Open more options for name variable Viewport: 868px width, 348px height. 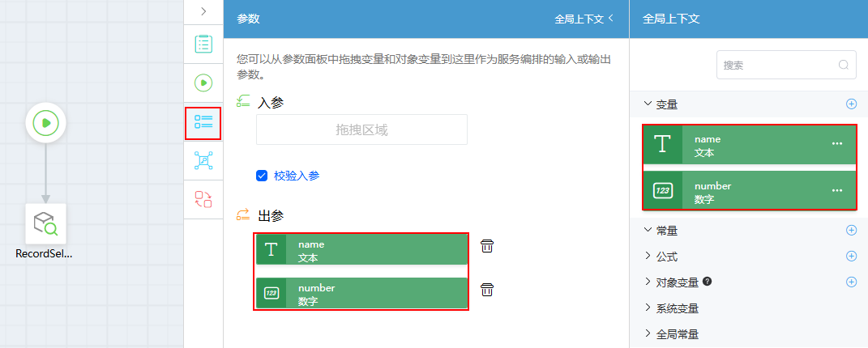(x=837, y=143)
